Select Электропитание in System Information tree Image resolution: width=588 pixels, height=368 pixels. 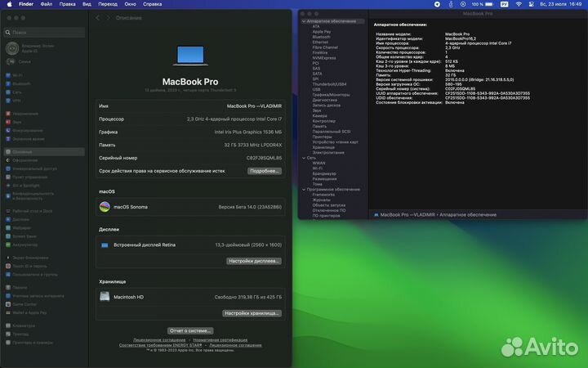click(x=328, y=153)
